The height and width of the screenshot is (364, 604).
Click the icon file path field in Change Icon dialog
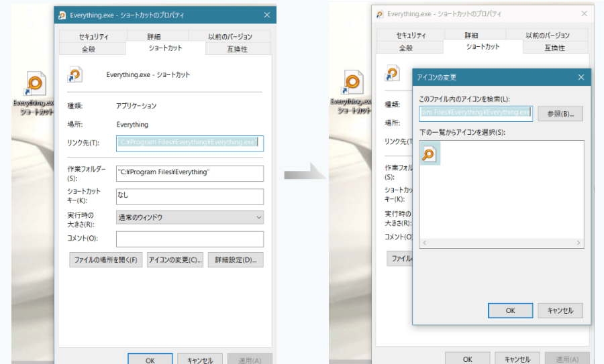[476, 113]
